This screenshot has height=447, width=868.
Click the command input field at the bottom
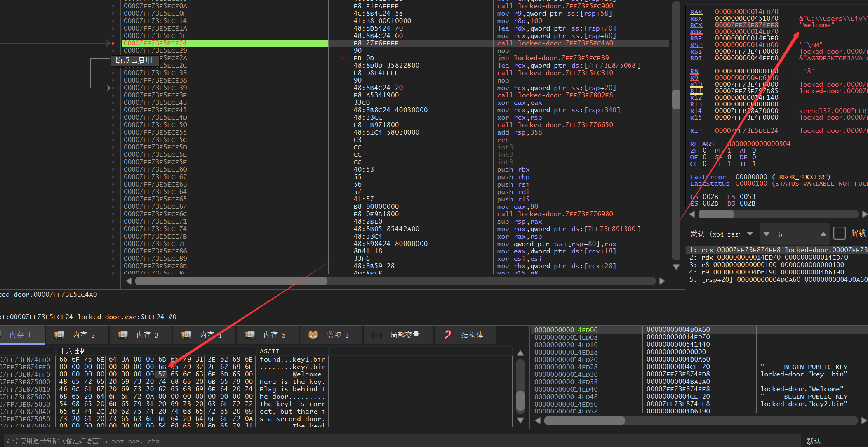(402, 441)
